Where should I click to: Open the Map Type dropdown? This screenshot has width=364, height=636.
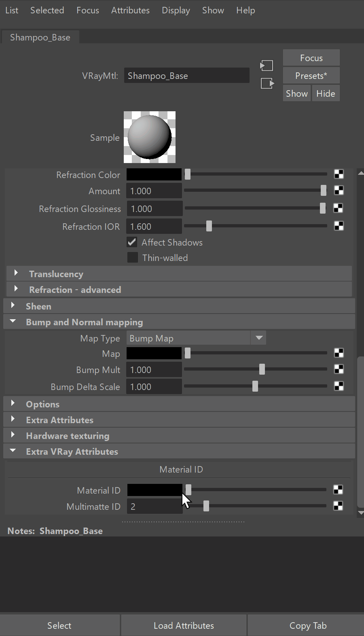coord(196,338)
